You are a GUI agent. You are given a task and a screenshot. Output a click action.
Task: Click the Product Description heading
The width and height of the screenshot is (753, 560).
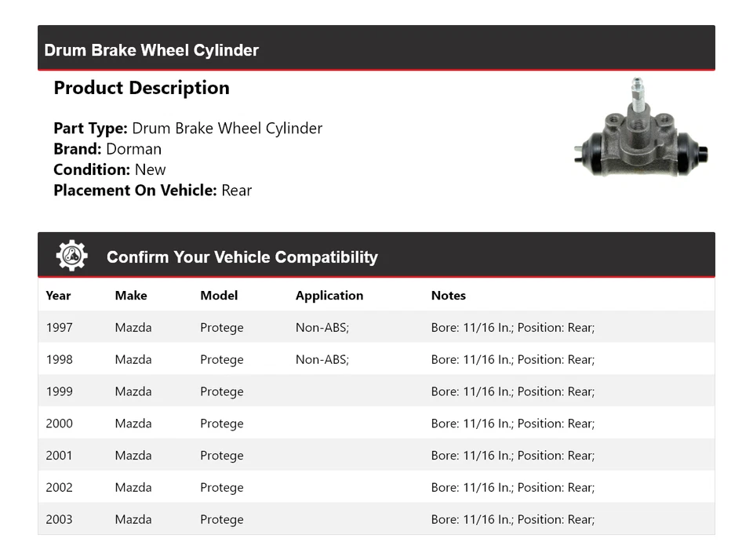click(142, 88)
